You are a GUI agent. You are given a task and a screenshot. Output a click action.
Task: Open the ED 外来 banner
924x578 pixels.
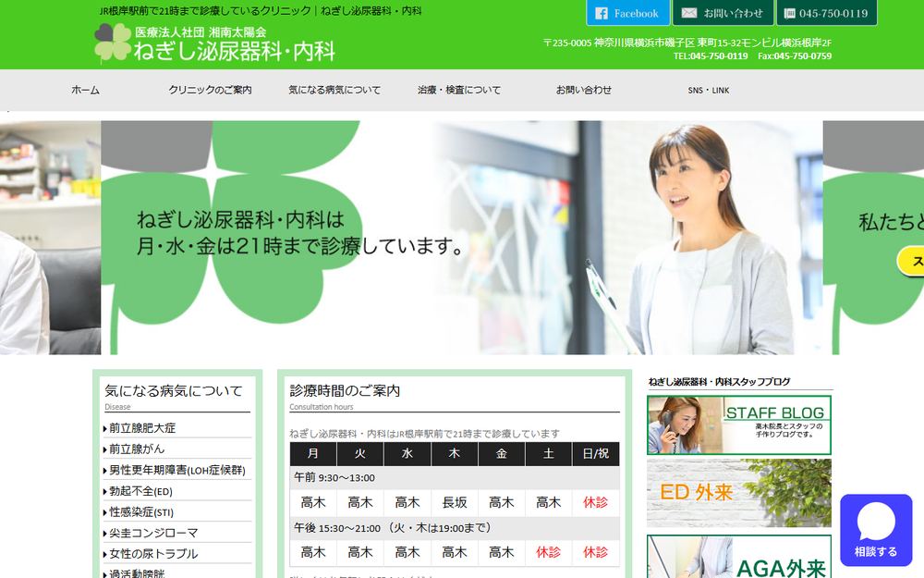[739, 493]
